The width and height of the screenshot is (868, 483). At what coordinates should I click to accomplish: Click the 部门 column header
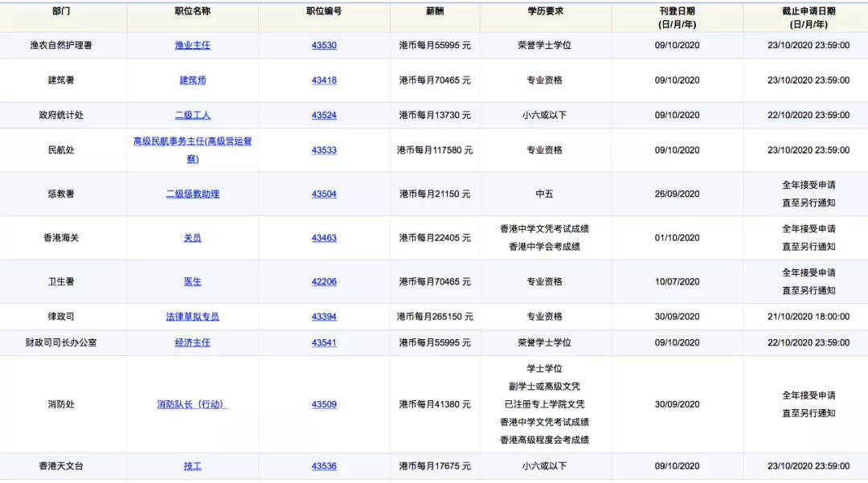coord(60,11)
